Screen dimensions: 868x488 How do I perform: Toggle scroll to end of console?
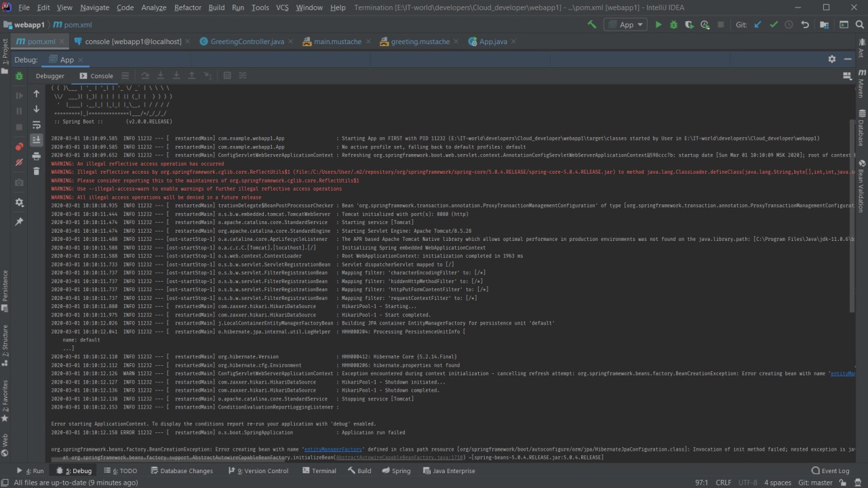point(37,140)
